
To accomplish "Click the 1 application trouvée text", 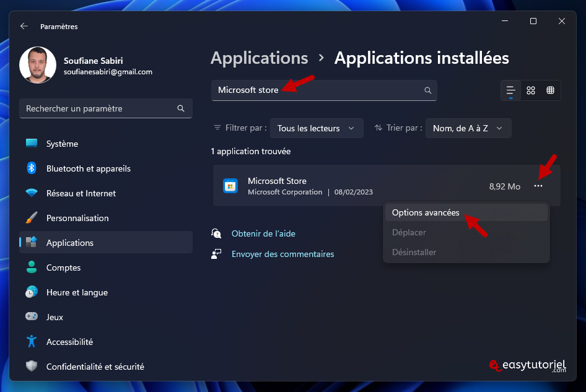I will 251,151.
